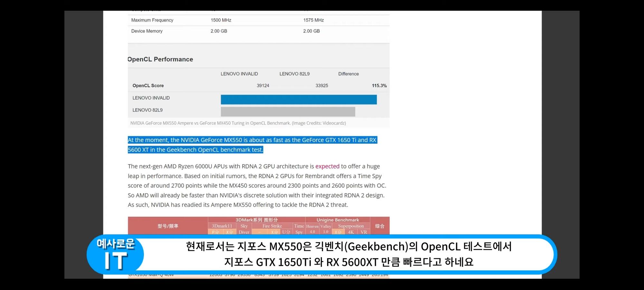Click the "LENOVO INVALID" label beside the blue bar

[x=151, y=98]
